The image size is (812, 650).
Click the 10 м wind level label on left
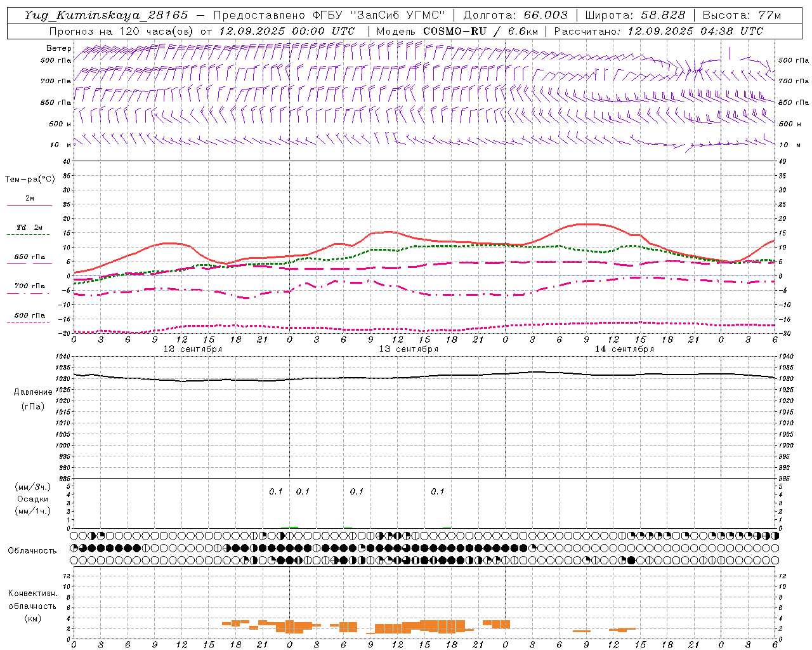(60, 145)
